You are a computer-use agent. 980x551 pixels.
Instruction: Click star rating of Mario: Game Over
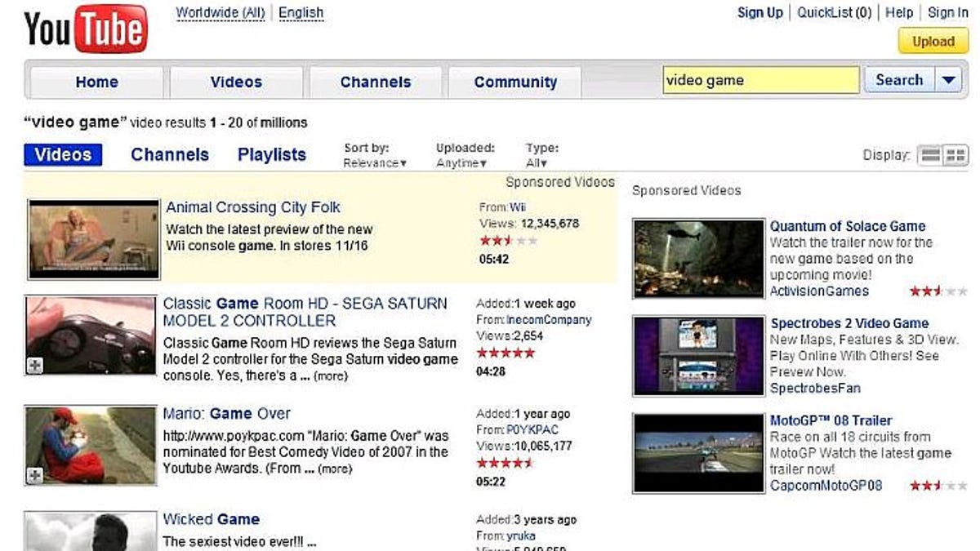point(506,463)
